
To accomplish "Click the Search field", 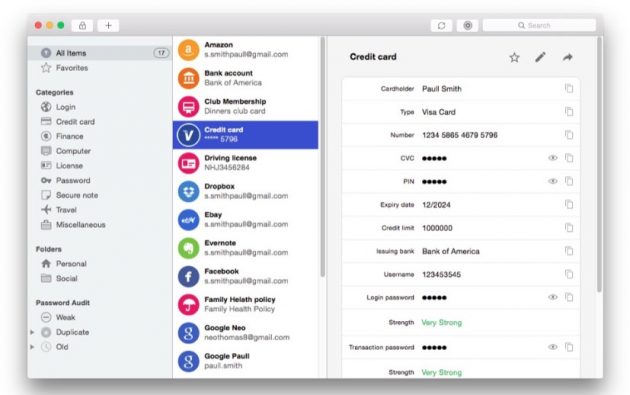I will [539, 25].
